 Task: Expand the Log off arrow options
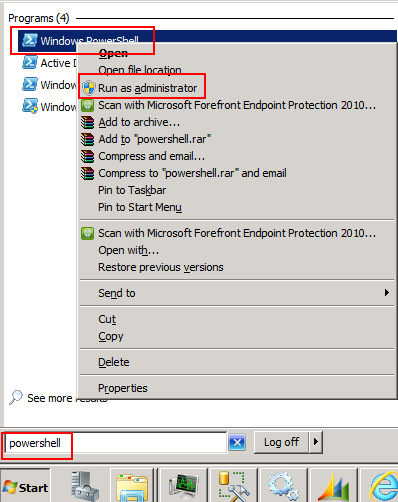click(x=316, y=442)
